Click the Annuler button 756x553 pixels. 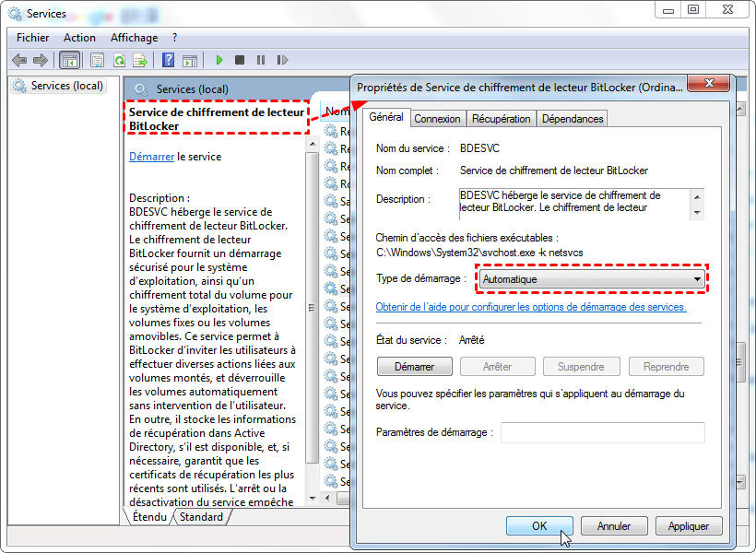tap(614, 526)
